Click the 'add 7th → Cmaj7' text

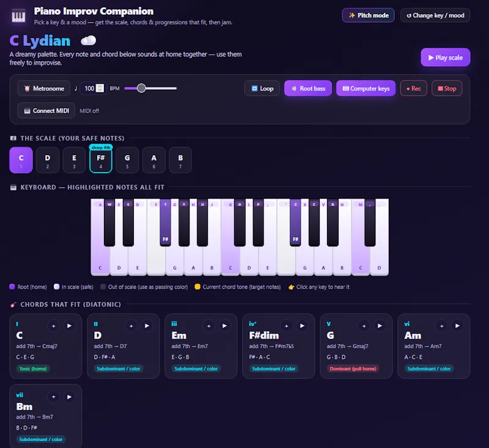click(x=37, y=346)
